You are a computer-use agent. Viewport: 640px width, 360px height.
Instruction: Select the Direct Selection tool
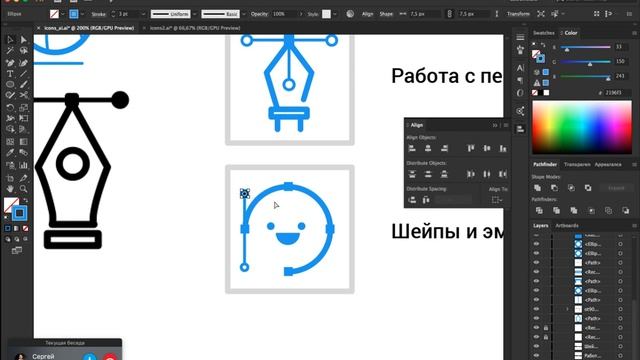click(24, 40)
